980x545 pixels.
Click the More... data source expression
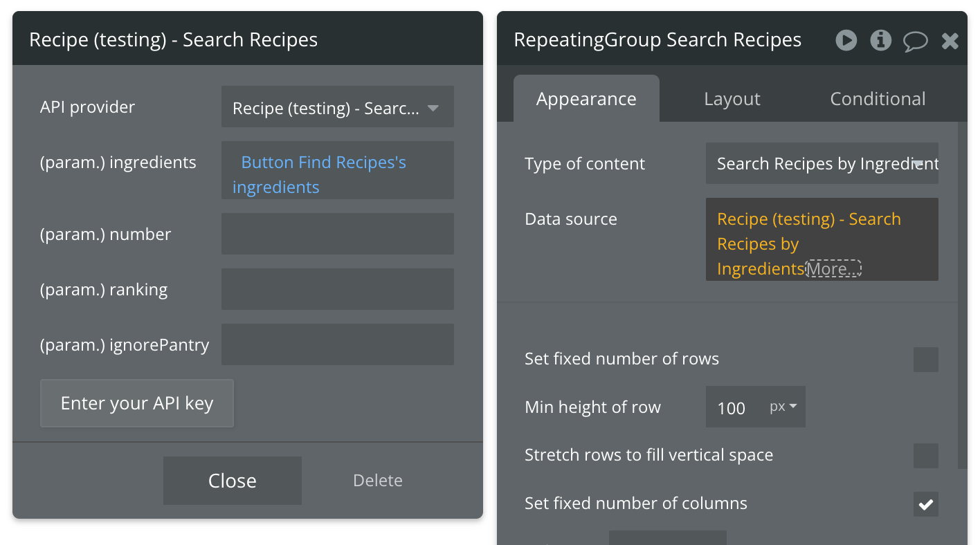click(833, 269)
